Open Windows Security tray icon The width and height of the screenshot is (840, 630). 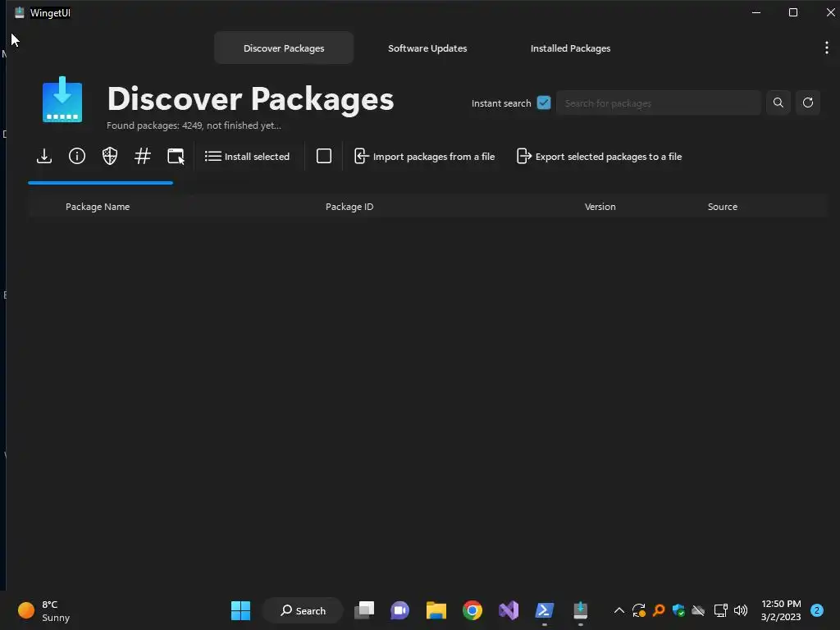tap(678, 610)
